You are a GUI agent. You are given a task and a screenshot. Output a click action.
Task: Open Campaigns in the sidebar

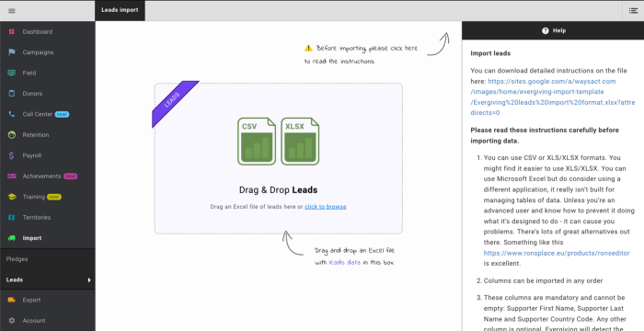38,52
